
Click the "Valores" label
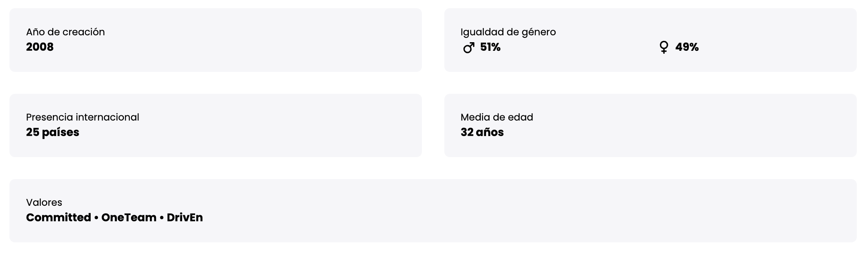click(x=44, y=202)
